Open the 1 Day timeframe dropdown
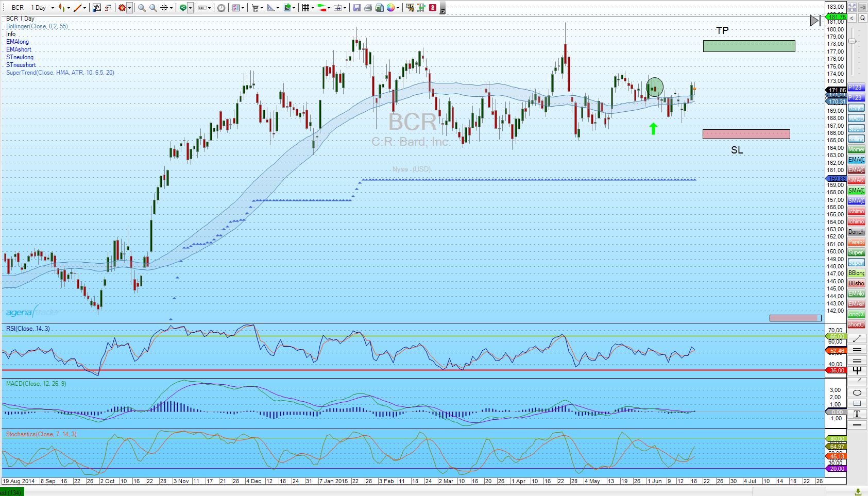868x496 pixels. pyautogui.click(x=53, y=8)
